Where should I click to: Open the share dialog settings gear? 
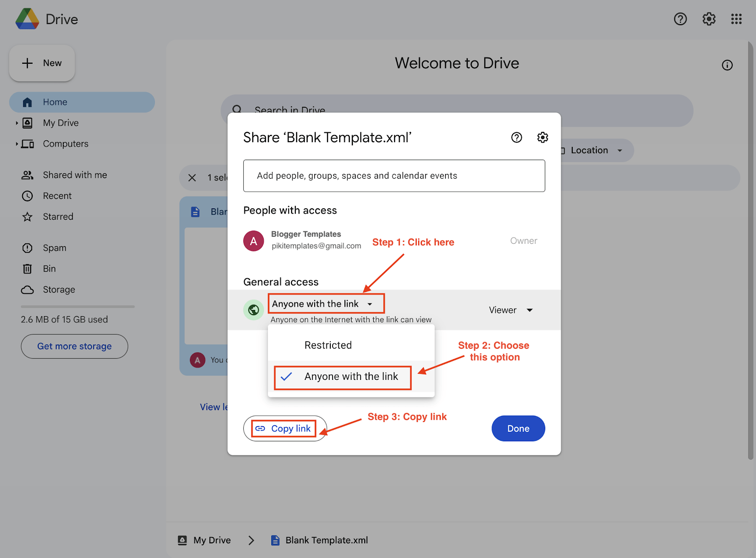click(x=542, y=137)
